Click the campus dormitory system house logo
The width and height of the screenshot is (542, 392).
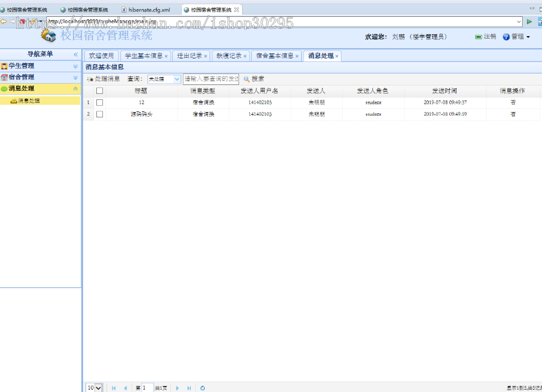pyautogui.click(x=48, y=36)
